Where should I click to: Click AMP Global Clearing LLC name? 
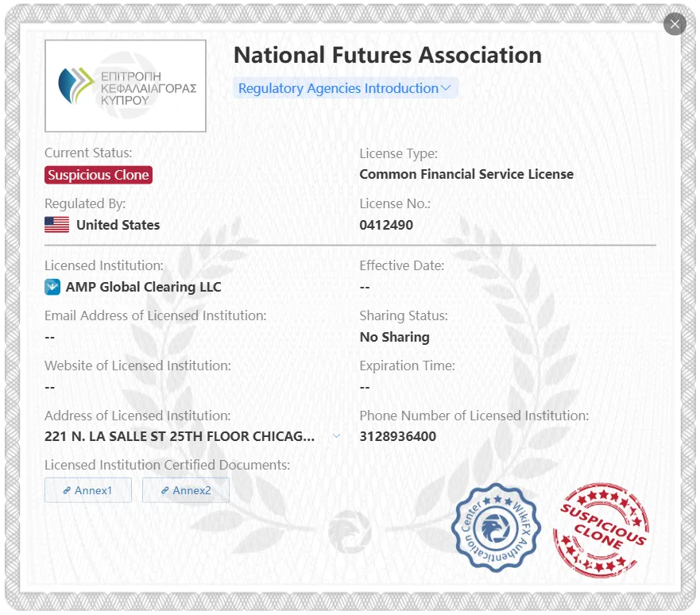point(143,287)
